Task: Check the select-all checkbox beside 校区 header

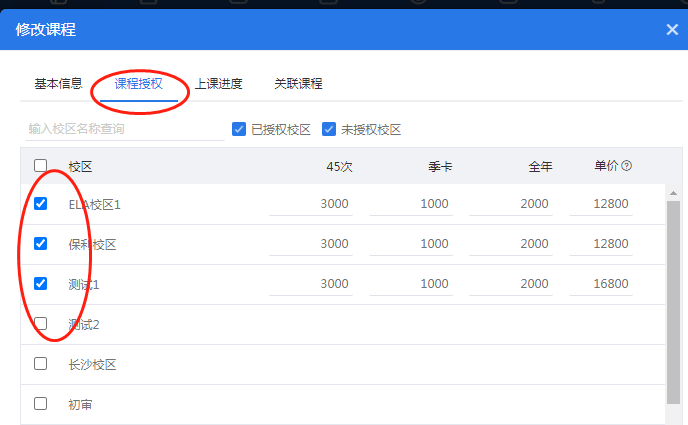Action: (40, 166)
